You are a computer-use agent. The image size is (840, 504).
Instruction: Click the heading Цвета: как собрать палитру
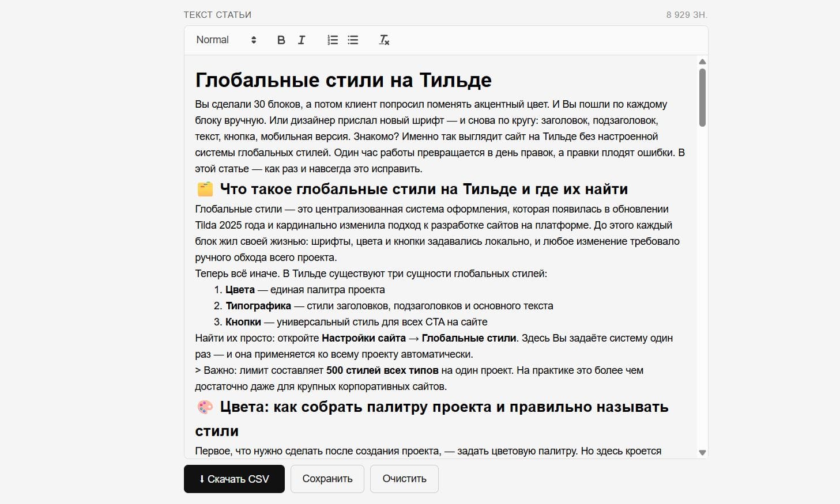pyautogui.click(x=432, y=419)
